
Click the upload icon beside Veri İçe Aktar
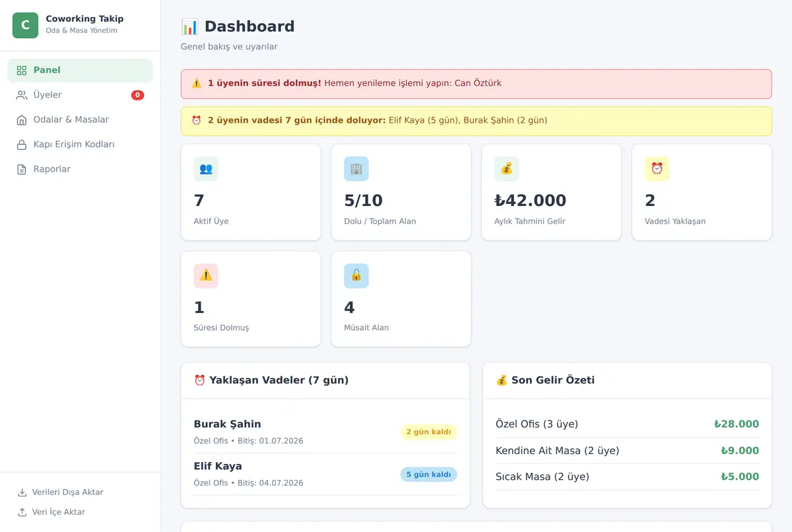coord(22,512)
